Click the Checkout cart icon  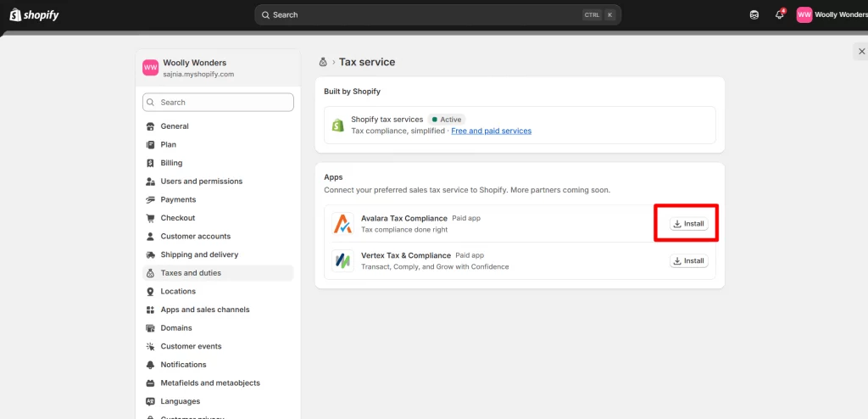coord(150,218)
